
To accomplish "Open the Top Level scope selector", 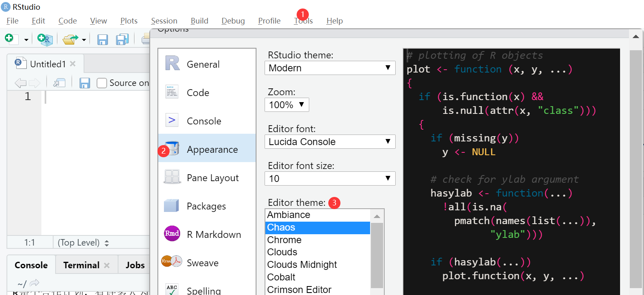I will 83,242.
